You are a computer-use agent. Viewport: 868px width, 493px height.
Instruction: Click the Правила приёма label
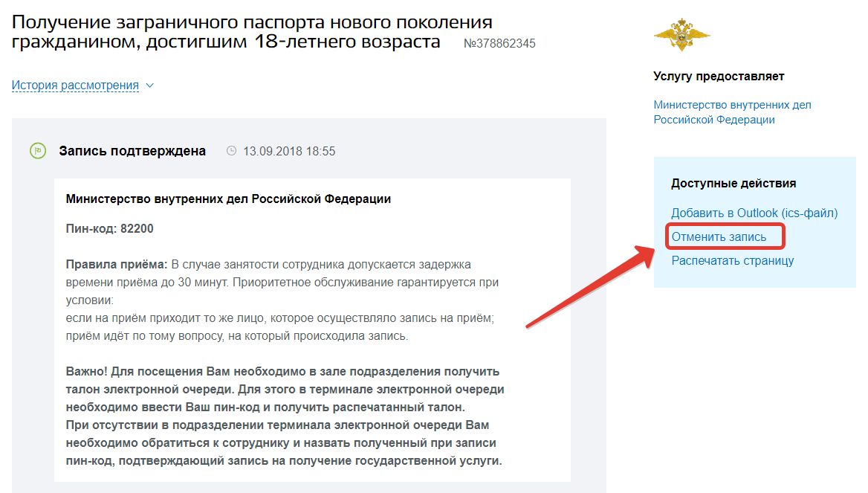pyautogui.click(x=117, y=264)
